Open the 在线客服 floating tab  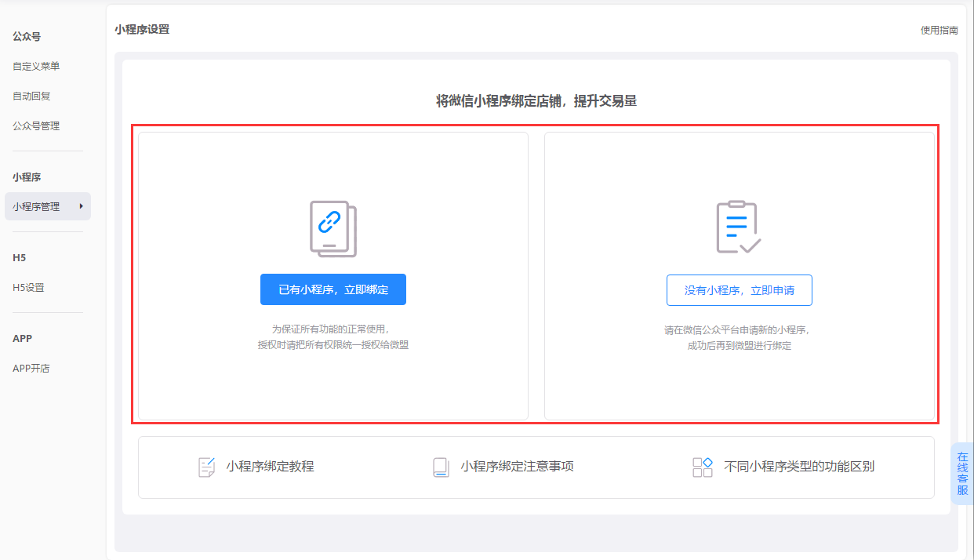point(962,474)
